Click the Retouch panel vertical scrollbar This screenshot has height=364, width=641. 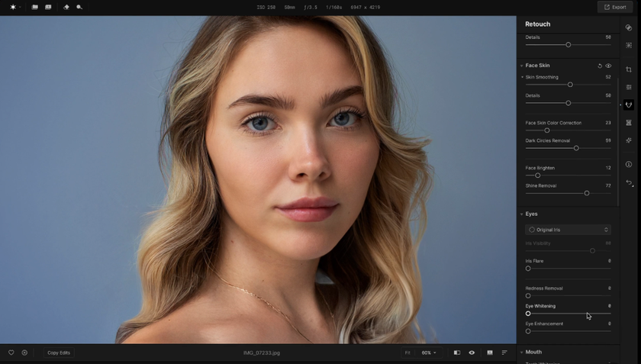pyautogui.click(x=617, y=141)
